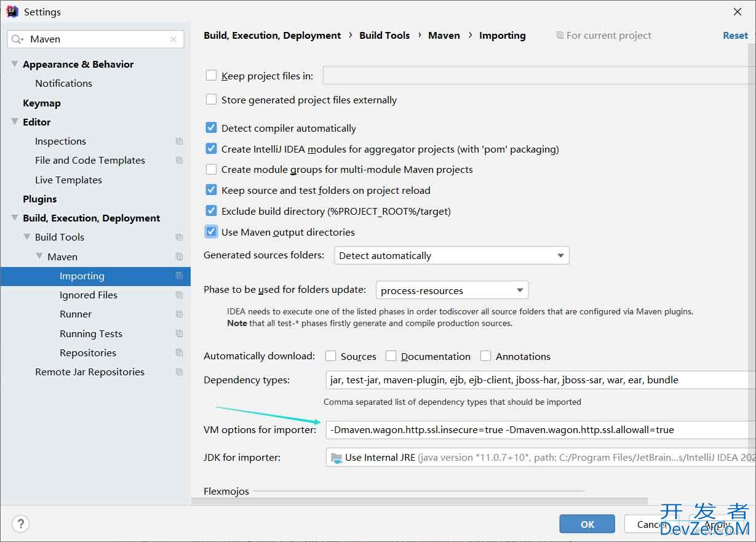The width and height of the screenshot is (756, 542).
Task: Open File and Code Templates page
Action: tap(90, 160)
